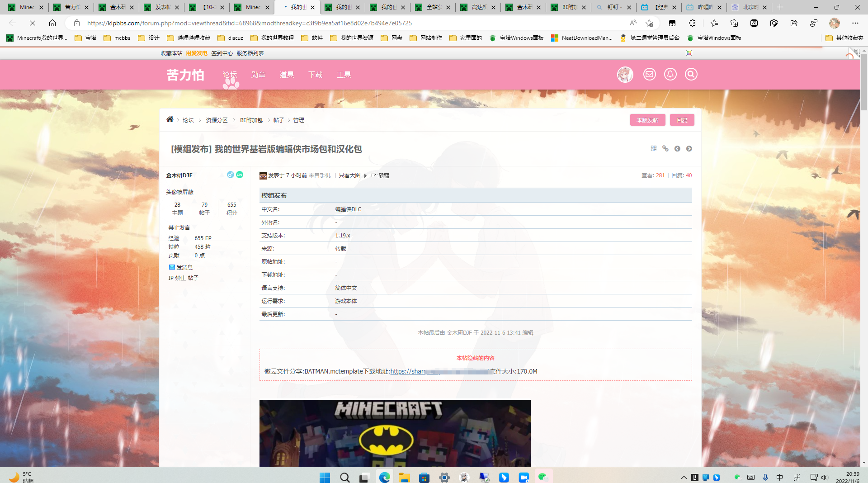Screen dimensions: 868x483
Task: Open 资源分区 breadcrumb link
Action: (217, 120)
